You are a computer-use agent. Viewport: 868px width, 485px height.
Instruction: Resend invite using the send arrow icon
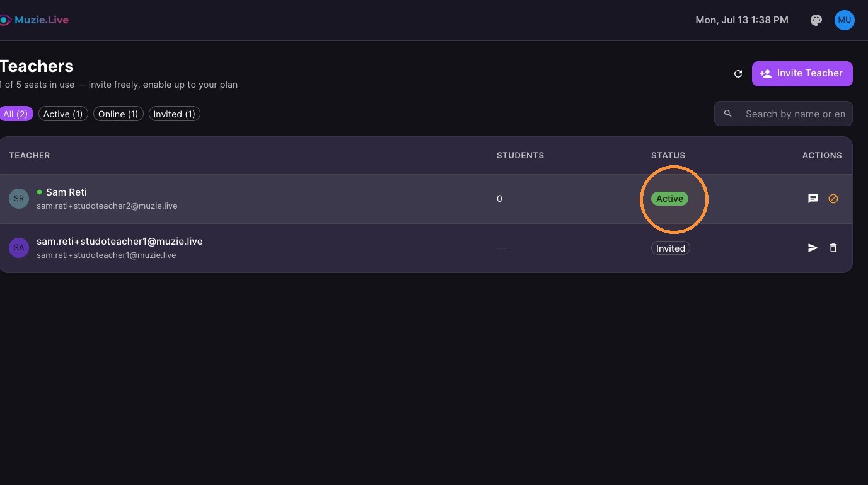813,248
